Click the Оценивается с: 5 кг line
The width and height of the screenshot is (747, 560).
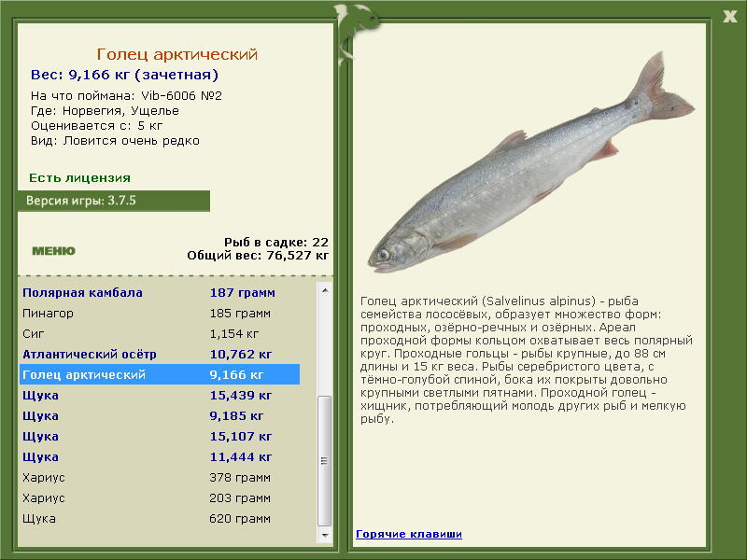point(96,126)
